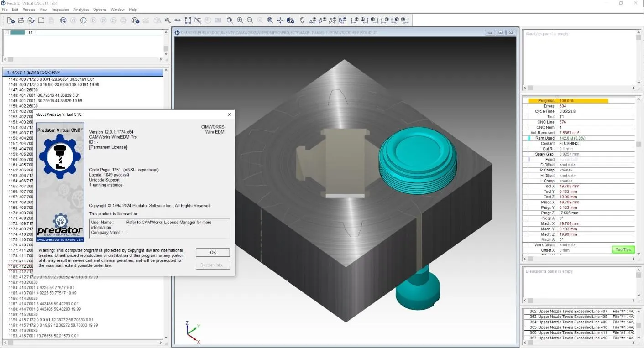
Task: Click the System Info button
Action: [213, 265]
